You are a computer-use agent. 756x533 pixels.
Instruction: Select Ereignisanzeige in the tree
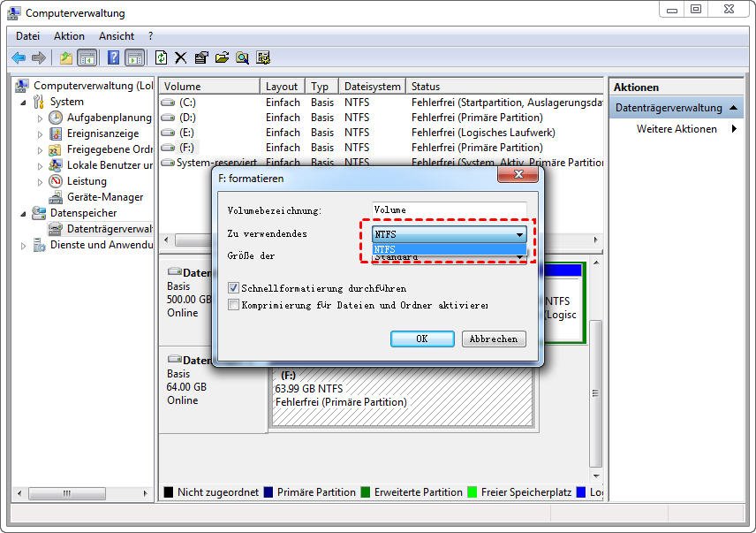tap(102, 133)
